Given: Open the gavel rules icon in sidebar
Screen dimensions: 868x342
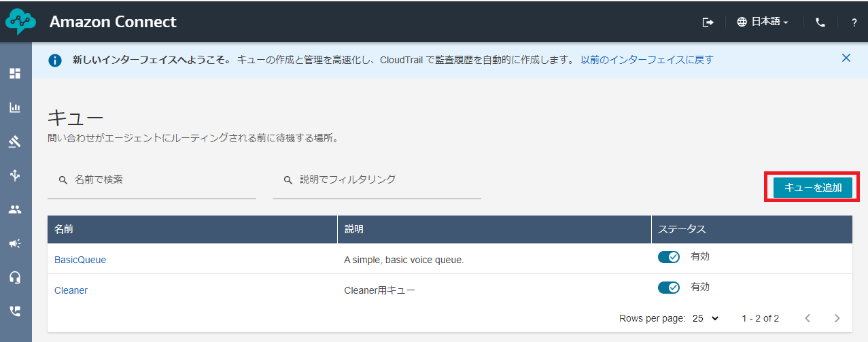Looking at the screenshot, I should pos(15,141).
